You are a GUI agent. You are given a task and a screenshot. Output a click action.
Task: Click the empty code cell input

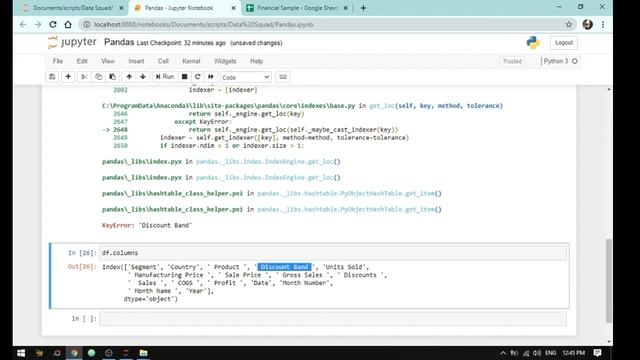point(333,318)
